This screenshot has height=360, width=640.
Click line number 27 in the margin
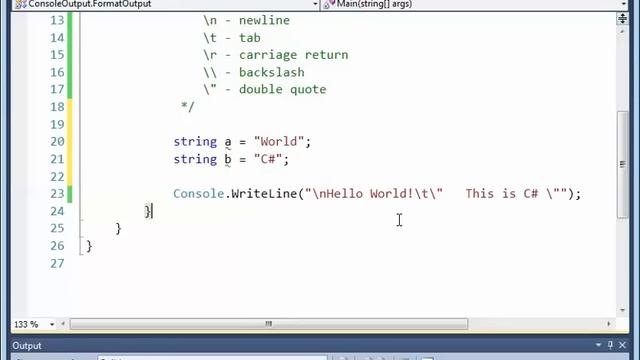57,264
